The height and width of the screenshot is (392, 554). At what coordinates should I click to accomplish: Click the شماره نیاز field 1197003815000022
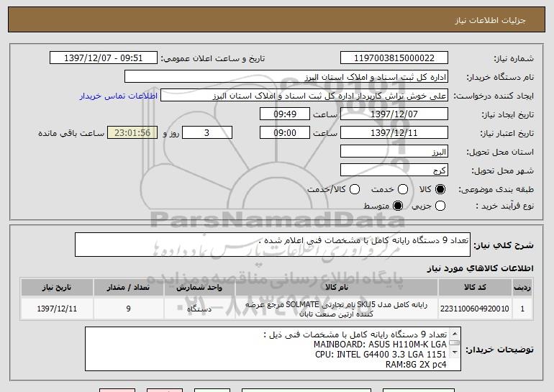[394, 58]
